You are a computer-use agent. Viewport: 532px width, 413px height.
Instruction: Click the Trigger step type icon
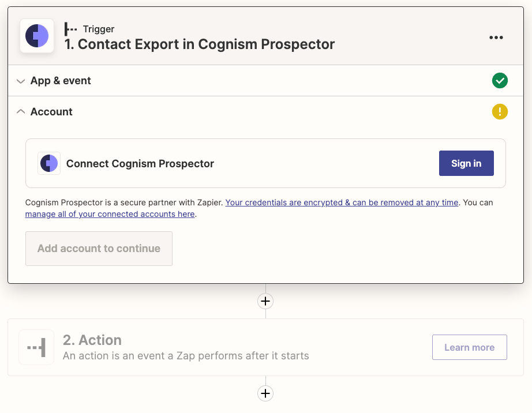(x=71, y=29)
